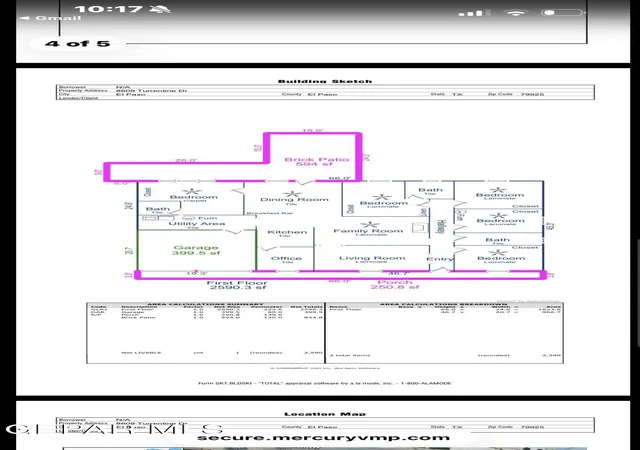Click the Porch 250.8 sf label
Viewport: 640px width, 450px height.
click(395, 285)
